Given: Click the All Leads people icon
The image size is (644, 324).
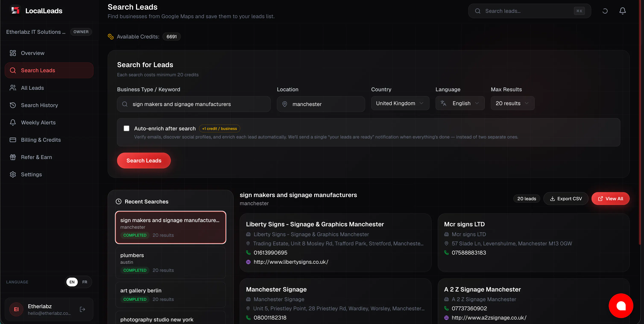Looking at the screenshot, I should pyautogui.click(x=13, y=88).
